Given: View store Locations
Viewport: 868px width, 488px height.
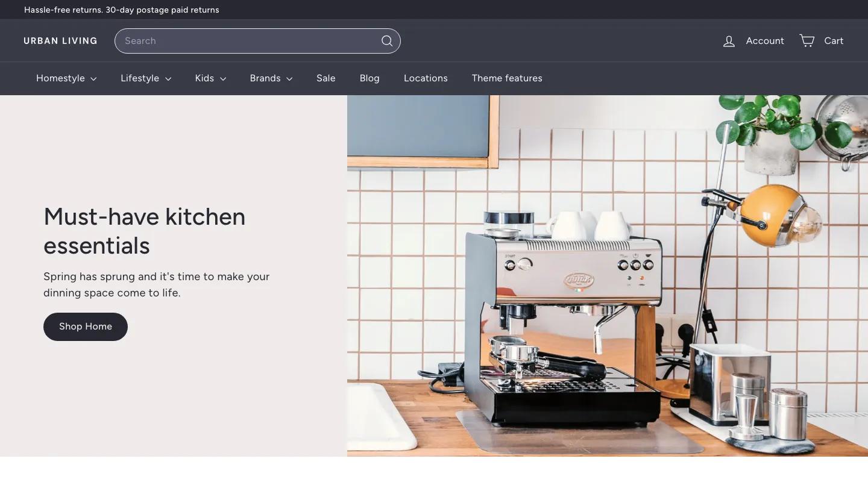Looking at the screenshot, I should point(426,78).
